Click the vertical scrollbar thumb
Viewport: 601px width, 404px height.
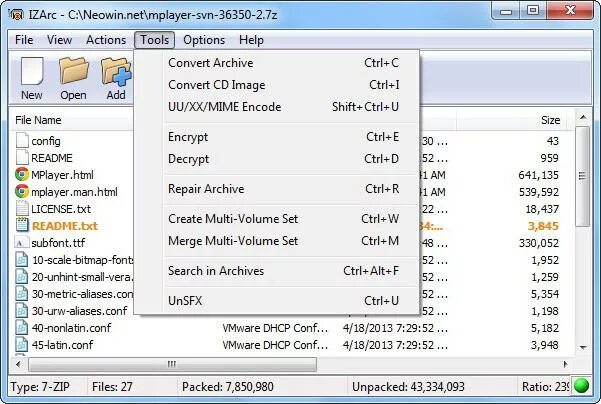(583, 177)
